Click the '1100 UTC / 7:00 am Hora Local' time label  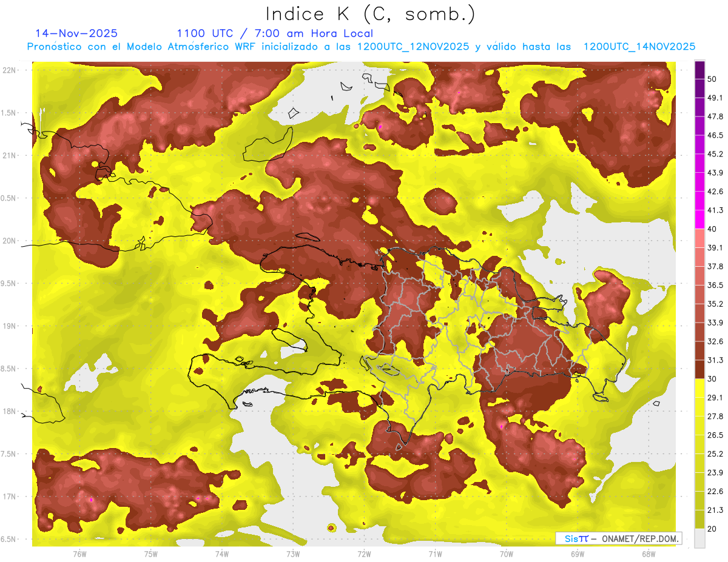point(275,33)
